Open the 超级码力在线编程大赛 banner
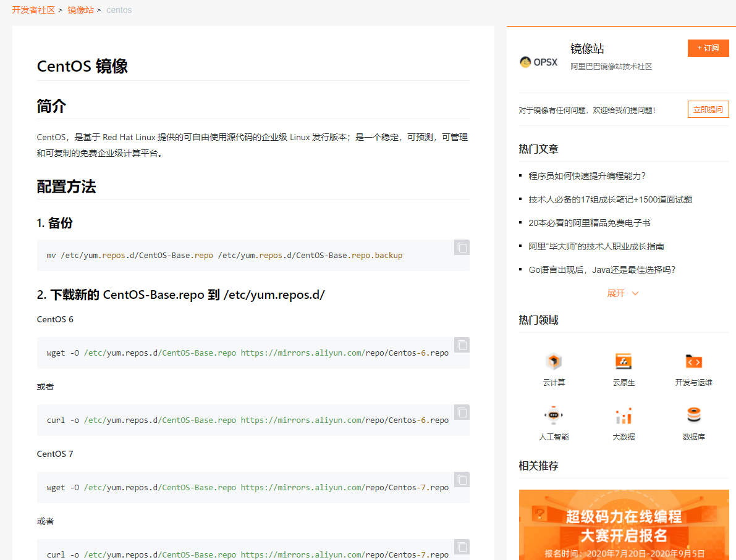 tap(624, 525)
